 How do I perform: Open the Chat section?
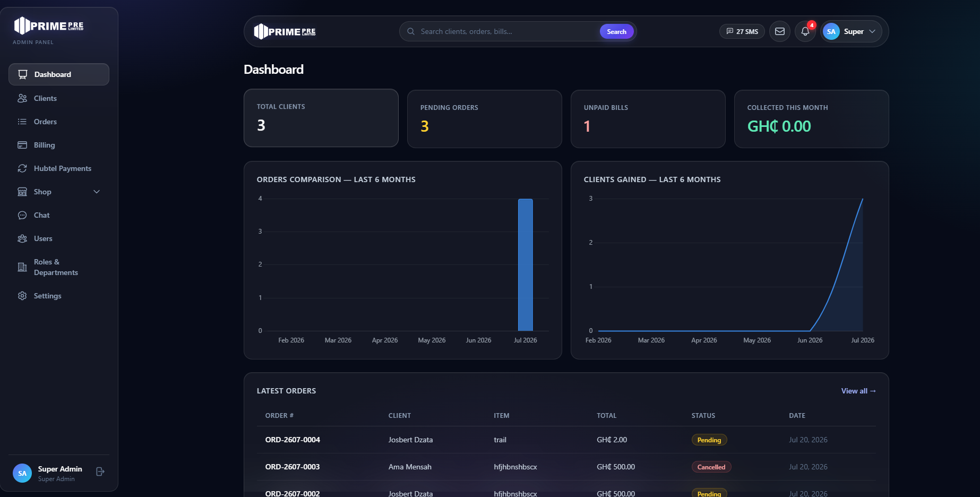59,215
